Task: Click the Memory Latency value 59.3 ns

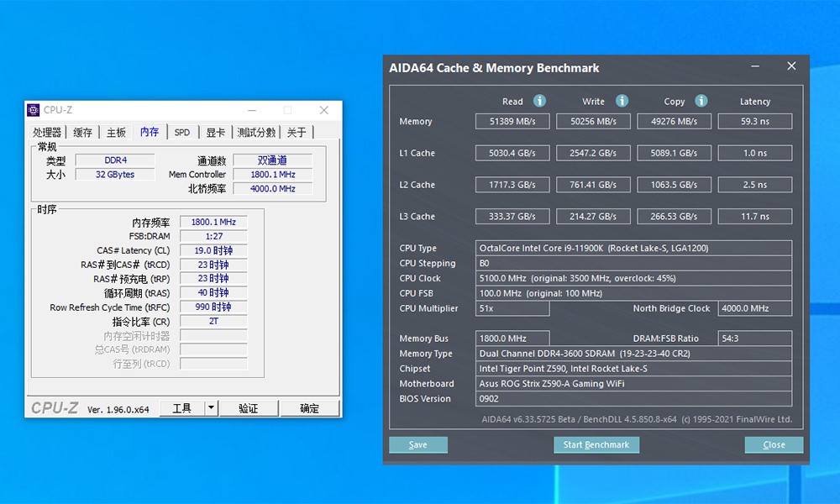Action: 755,122
